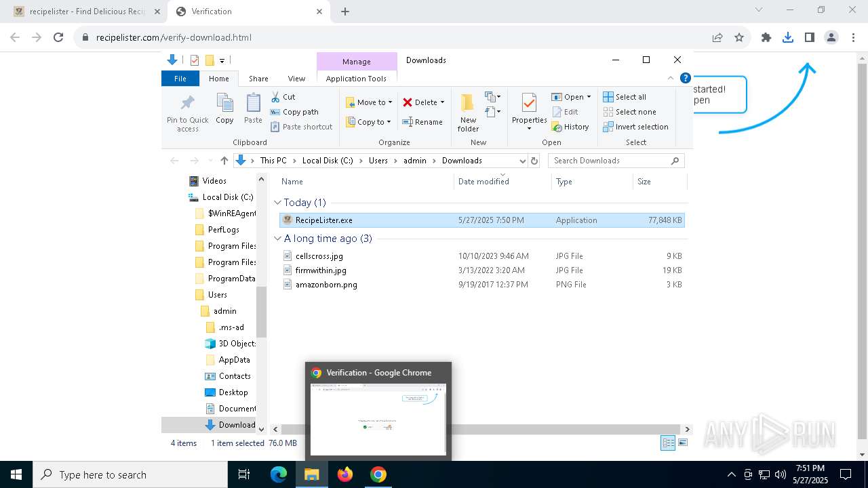Image resolution: width=868 pixels, height=488 pixels.
Task: Go up one folder level arrow
Action: (224, 161)
